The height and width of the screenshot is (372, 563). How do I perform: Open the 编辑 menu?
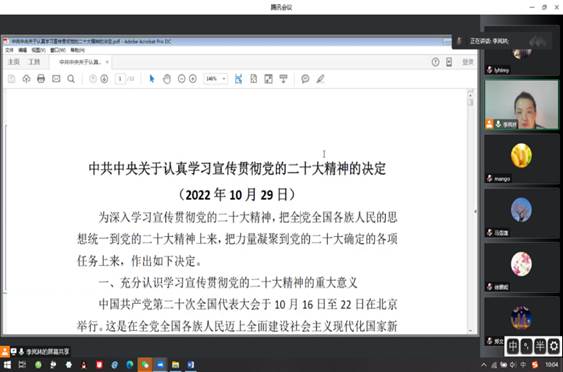pyautogui.click(x=23, y=50)
